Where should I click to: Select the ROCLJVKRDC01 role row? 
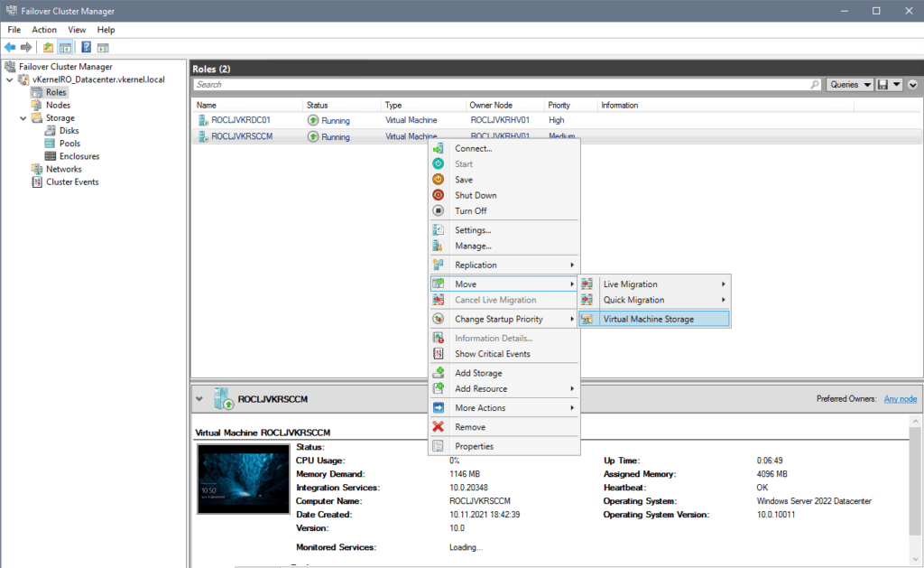point(556,120)
